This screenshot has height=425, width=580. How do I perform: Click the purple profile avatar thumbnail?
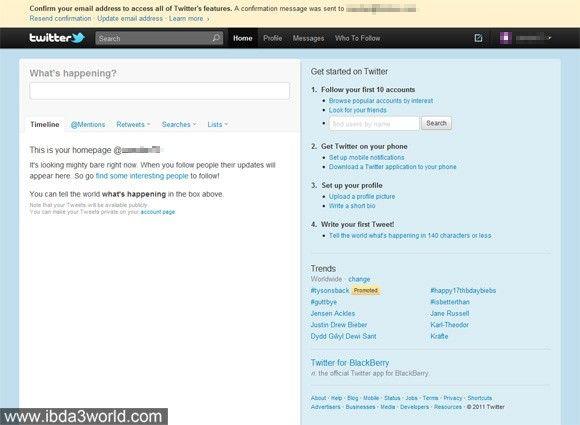(x=506, y=38)
